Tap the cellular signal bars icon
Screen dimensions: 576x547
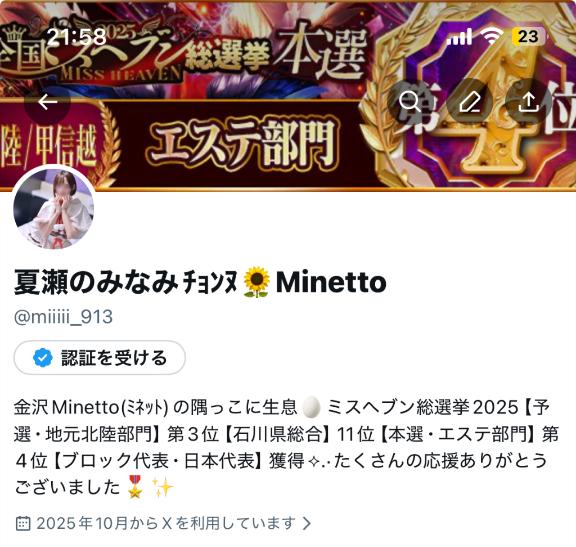(x=459, y=37)
